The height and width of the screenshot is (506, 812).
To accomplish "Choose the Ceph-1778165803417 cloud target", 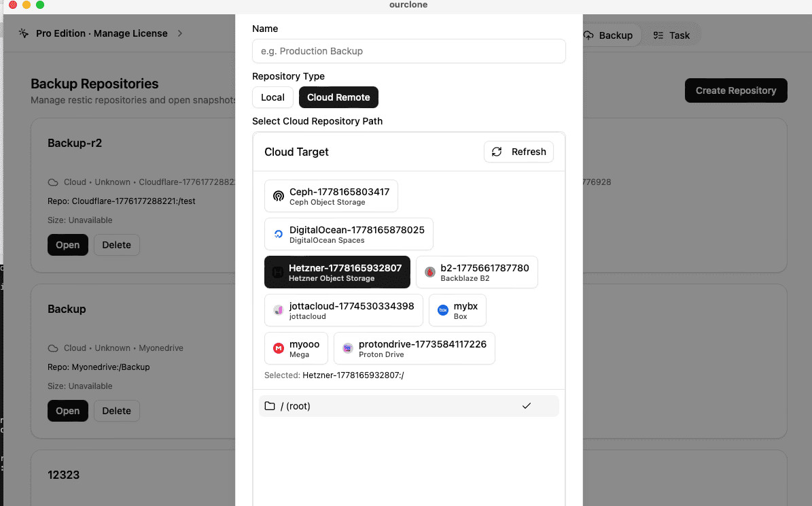I will [331, 196].
